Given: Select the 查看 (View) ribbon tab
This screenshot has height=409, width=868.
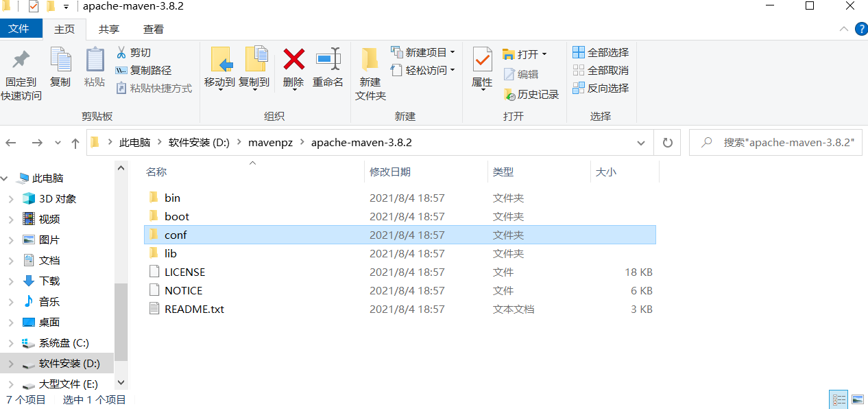Looking at the screenshot, I should pyautogui.click(x=153, y=29).
